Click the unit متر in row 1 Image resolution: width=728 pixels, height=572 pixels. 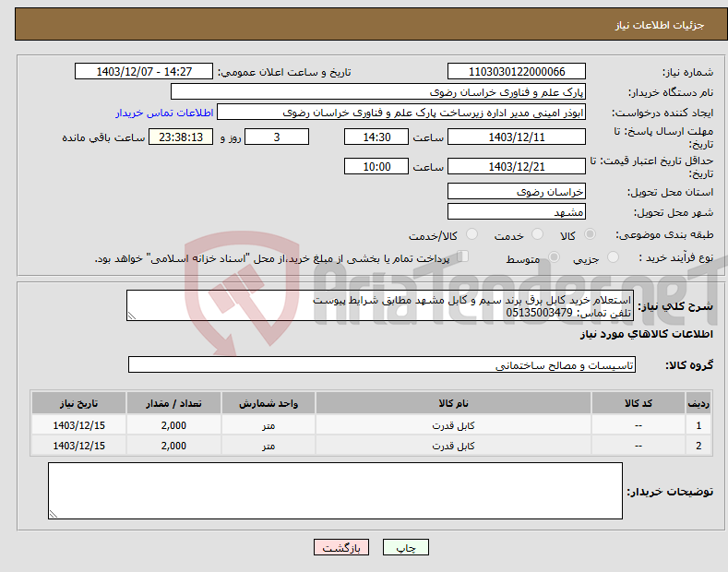pos(269,425)
